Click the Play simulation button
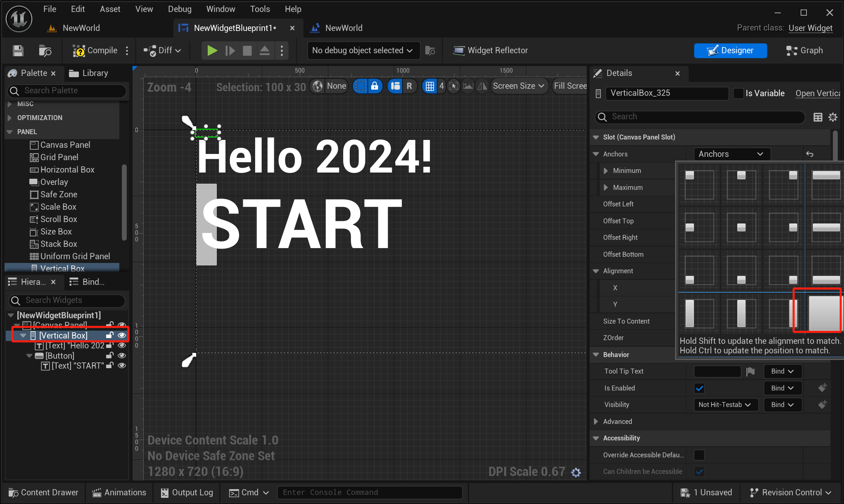The height and width of the screenshot is (504, 844). pyautogui.click(x=212, y=50)
